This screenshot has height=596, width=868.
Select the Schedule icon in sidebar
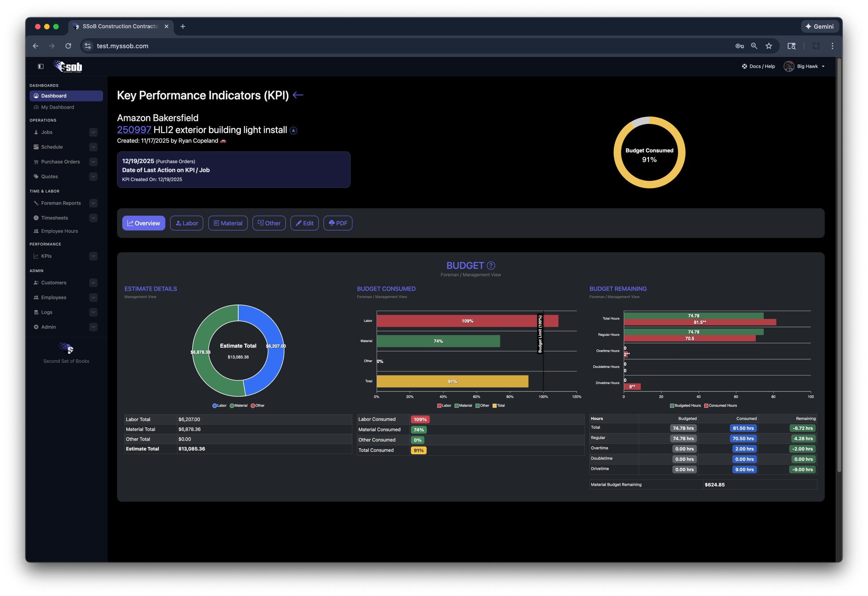[36, 147]
